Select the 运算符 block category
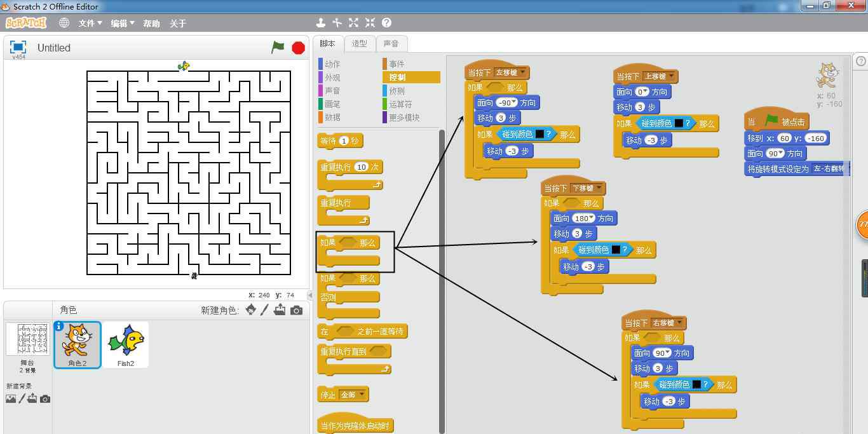Viewport: 868px width, 434px height. tap(400, 104)
